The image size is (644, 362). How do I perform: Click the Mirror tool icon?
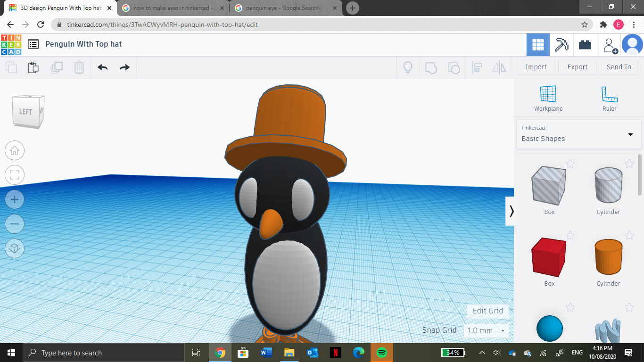(x=499, y=67)
